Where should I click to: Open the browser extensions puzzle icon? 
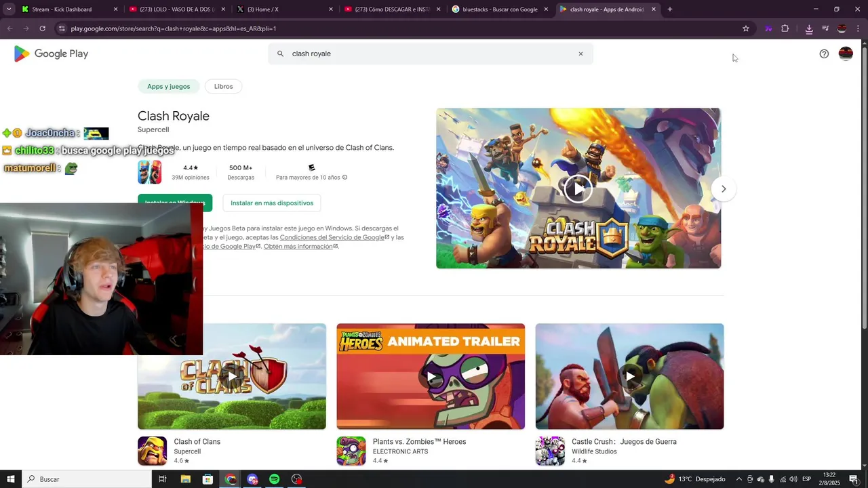785,28
